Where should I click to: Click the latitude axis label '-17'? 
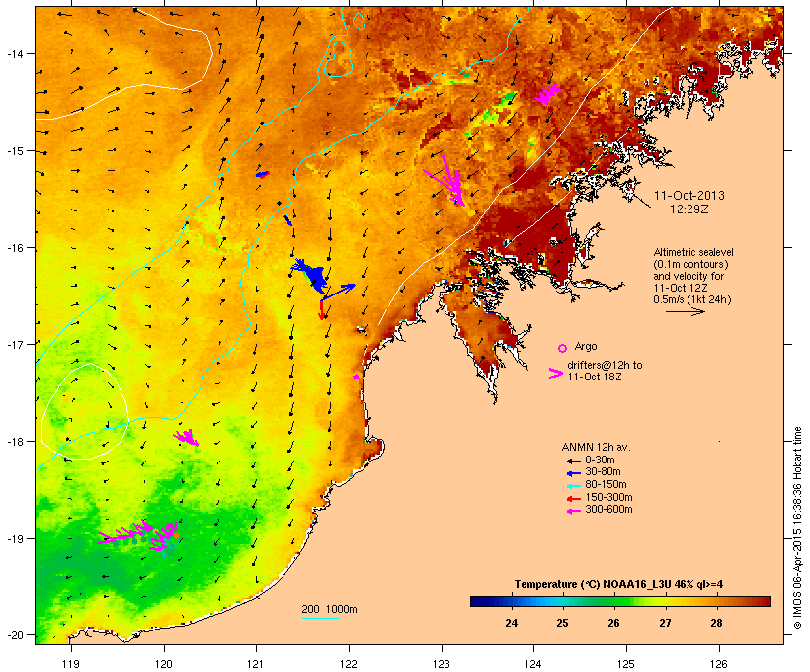15,344
